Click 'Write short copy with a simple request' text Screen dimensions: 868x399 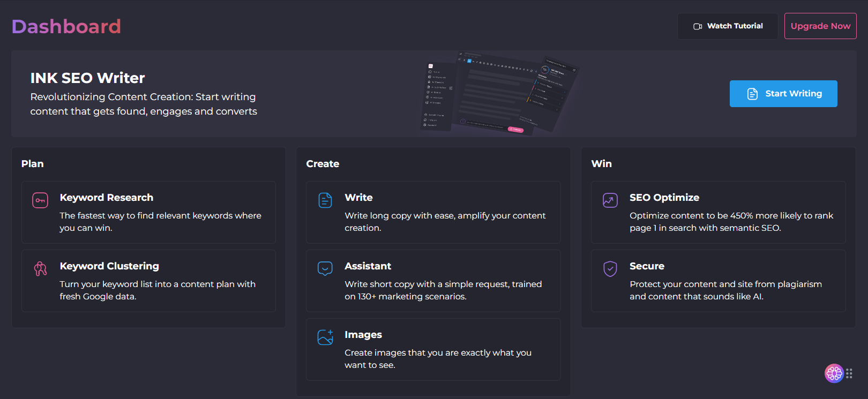point(443,290)
